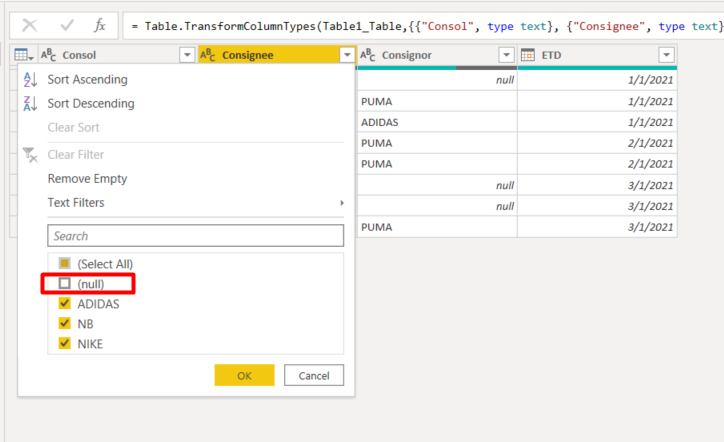Click into the formula bar text
This screenshot has width=724, height=442.
[423, 26]
